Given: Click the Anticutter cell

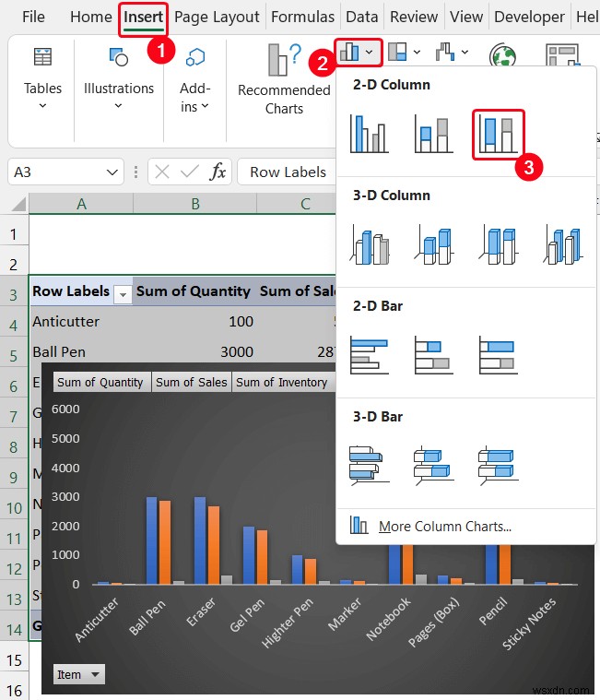Looking at the screenshot, I should 81,322.
